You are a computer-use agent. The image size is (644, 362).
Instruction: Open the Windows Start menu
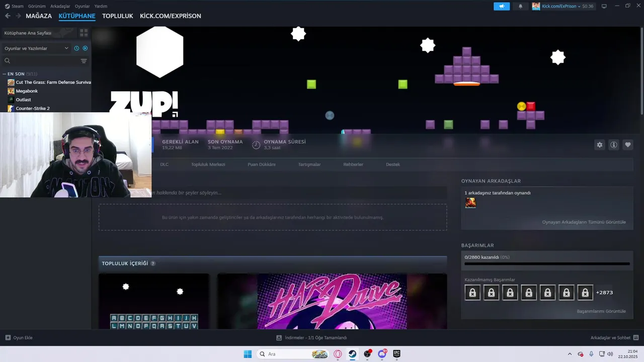click(248, 354)
